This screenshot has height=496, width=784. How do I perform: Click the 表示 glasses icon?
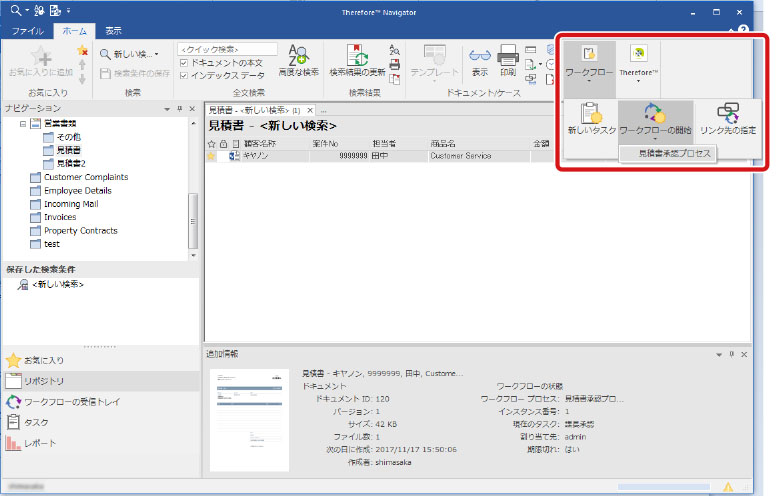click(480, 61)
